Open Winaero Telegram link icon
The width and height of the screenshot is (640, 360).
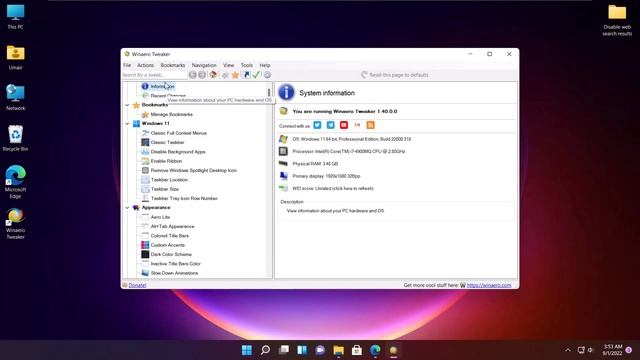pyautogui.click(x=331, y=125)
